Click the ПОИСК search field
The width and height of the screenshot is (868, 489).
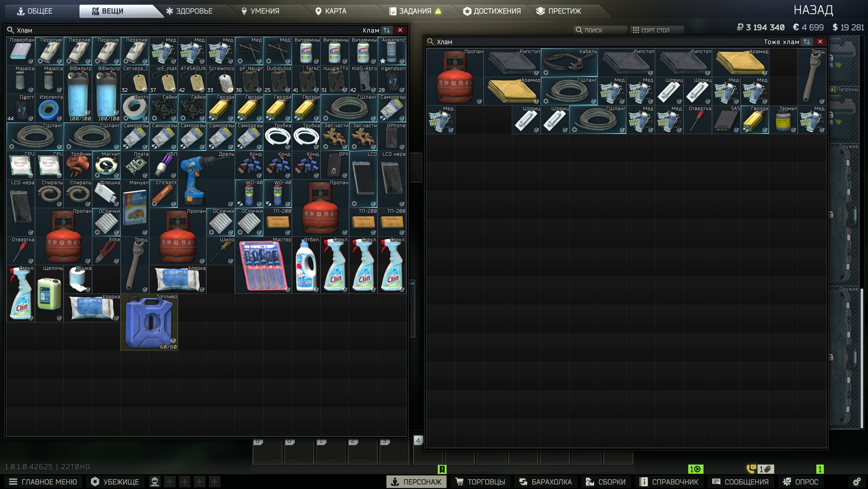click(x=600, y=30)
